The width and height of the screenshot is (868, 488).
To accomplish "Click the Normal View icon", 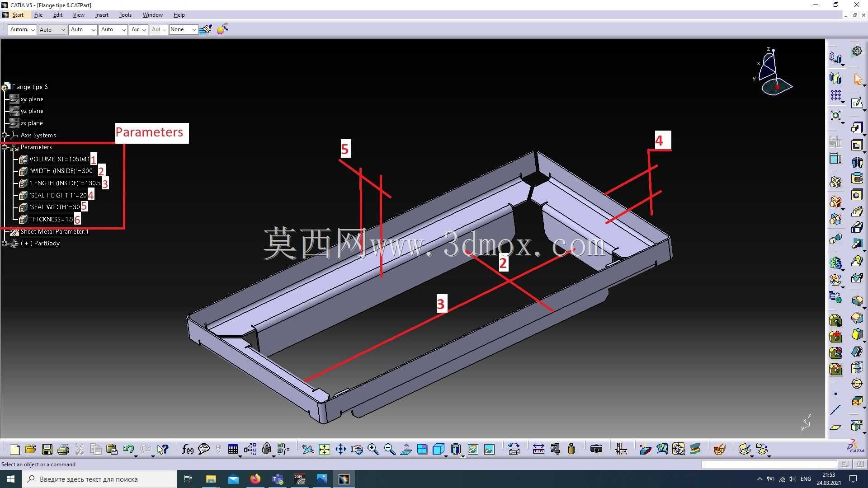I will coord(406,449).
